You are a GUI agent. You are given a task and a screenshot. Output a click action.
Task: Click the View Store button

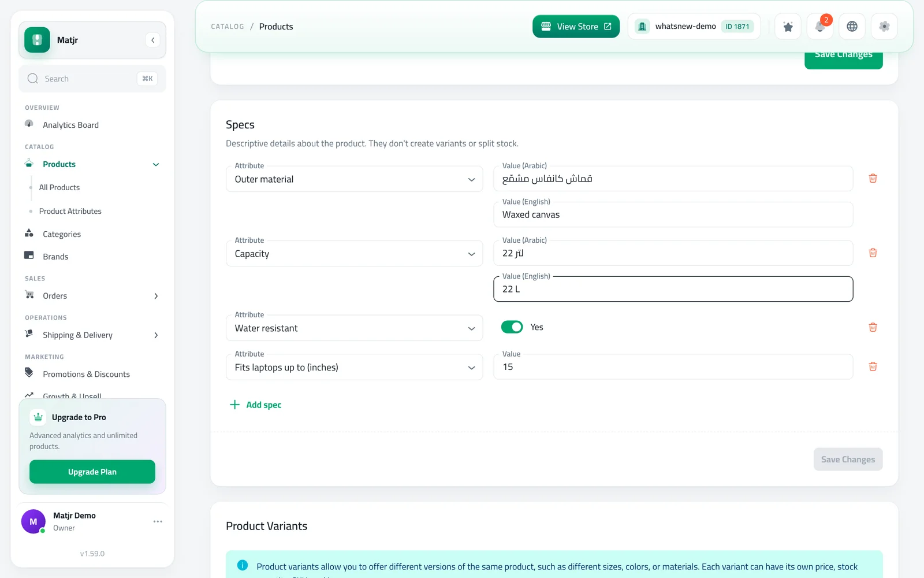576,27
